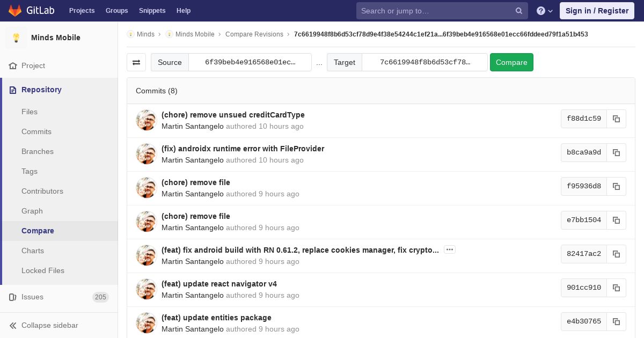Go to Branches in the sidebar

(x=38, y=151)
